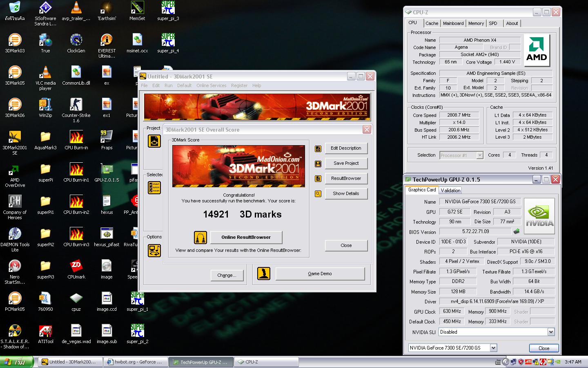The image size is (588, 368).
Task: Open the ATITool desktop shortcut
Action: (45, 334)
